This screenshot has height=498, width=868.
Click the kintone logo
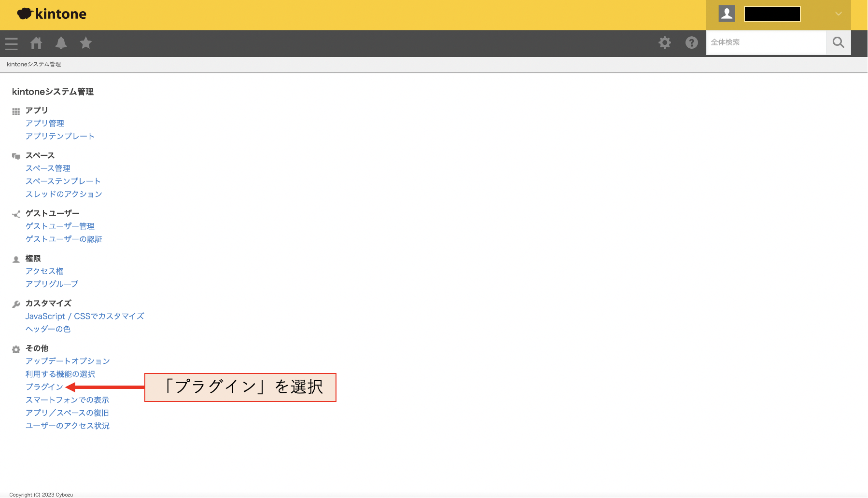pos(52,14)
